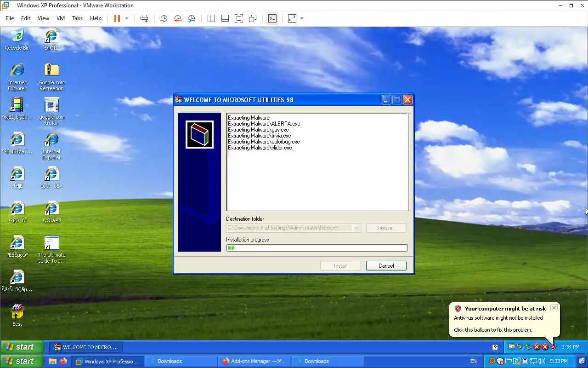This screenshot has width=588, height=368.
Task: Click the "Extracting Malware\slider.exe" log line
Action: point(260,148)
